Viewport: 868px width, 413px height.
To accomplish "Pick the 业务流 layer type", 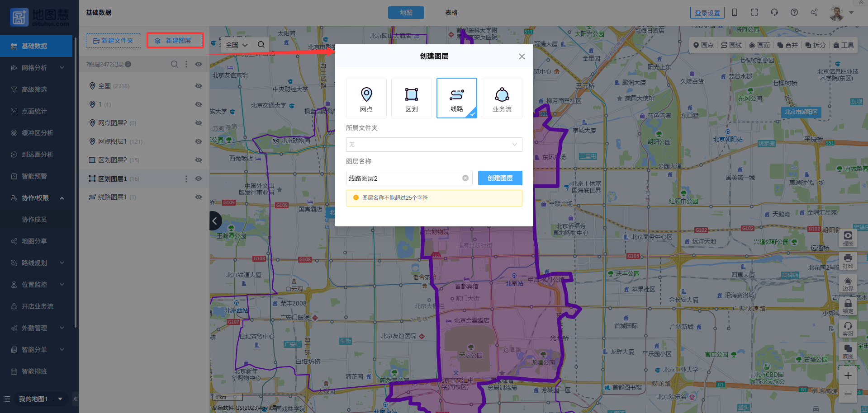I will click(x=502, y=98).
